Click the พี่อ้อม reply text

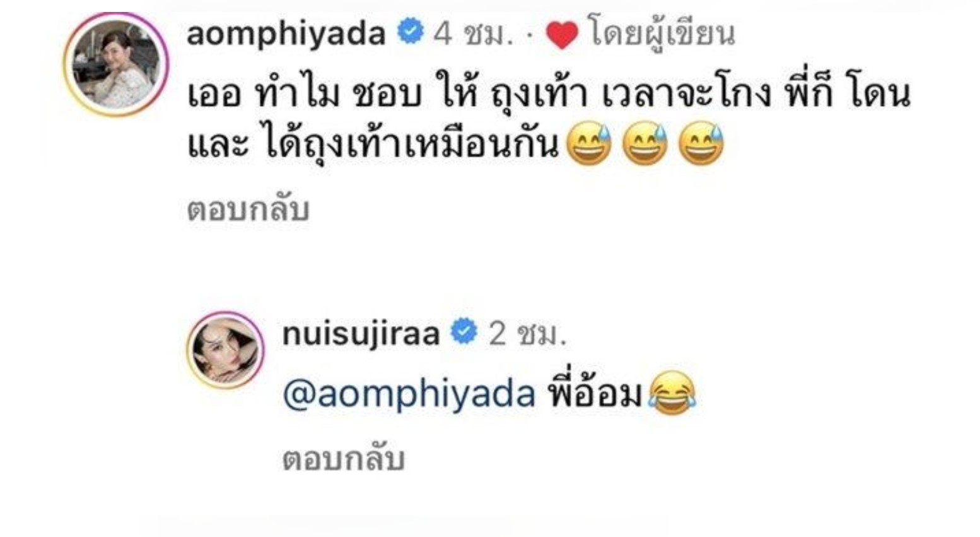click(x=595, y=392)
